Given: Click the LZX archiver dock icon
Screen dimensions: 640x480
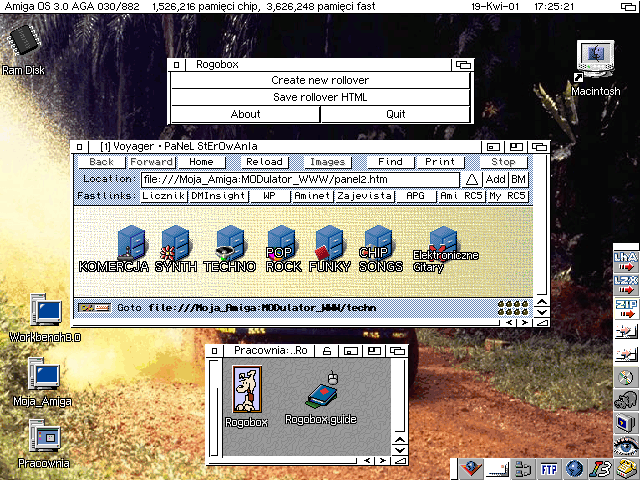Looking at the screenshot, I should [626, 284].
